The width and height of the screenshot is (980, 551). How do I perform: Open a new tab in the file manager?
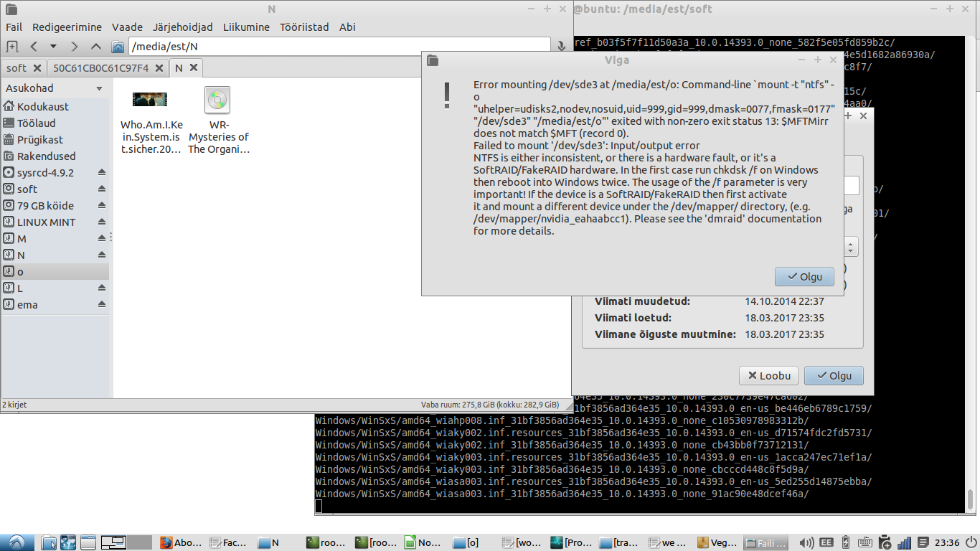click(x=12, y=47)
